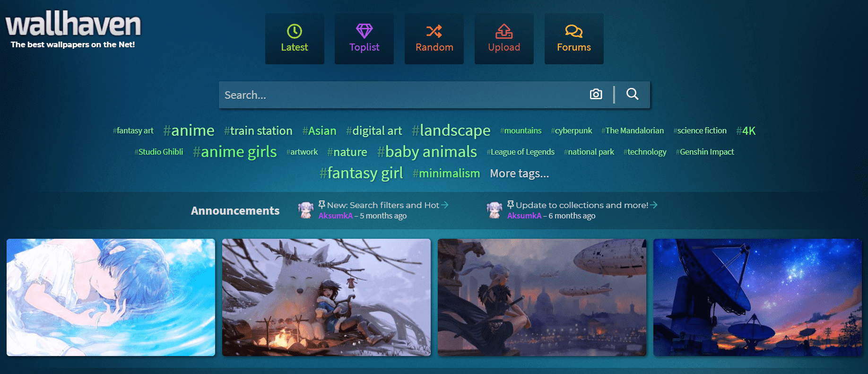Open the #anime girls tag
This screenshot has width=868, height=374.
[x=234, y=152]
